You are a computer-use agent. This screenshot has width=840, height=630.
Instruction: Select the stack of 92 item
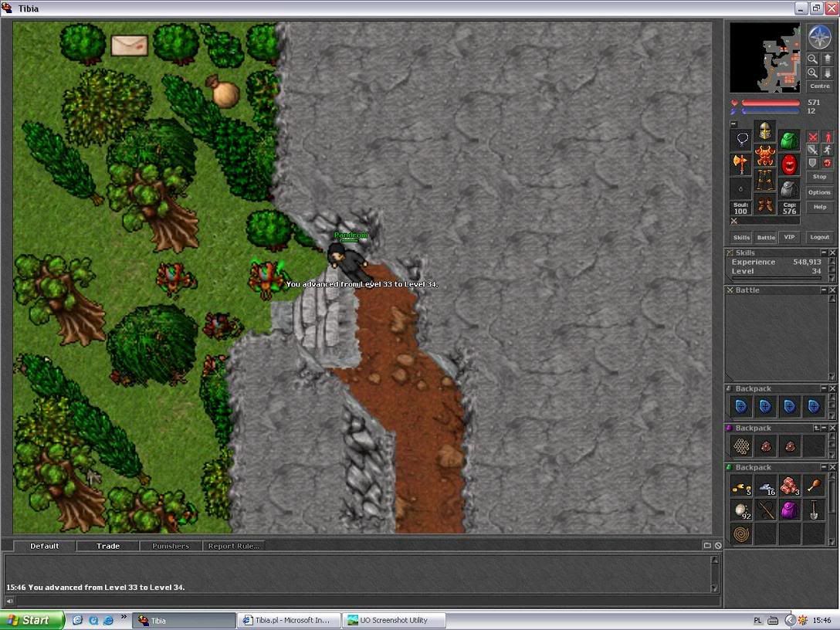[741, 510]
